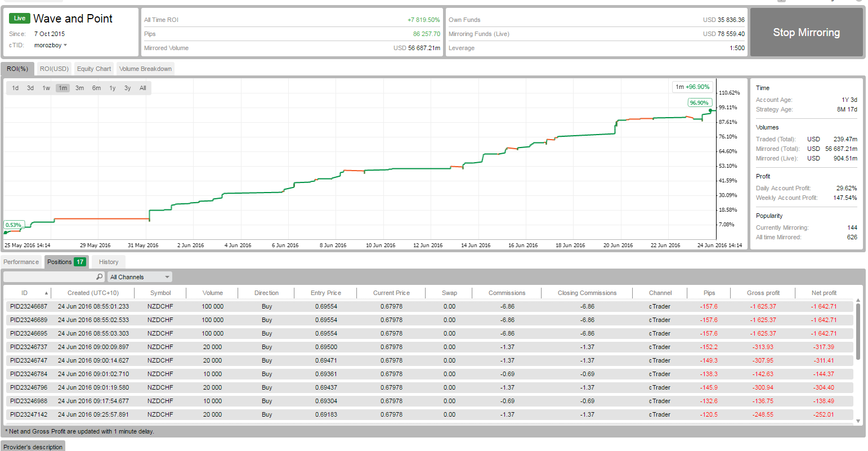
Task: Open the Volume Breakdown tab
Action: [x=145, y=69]
